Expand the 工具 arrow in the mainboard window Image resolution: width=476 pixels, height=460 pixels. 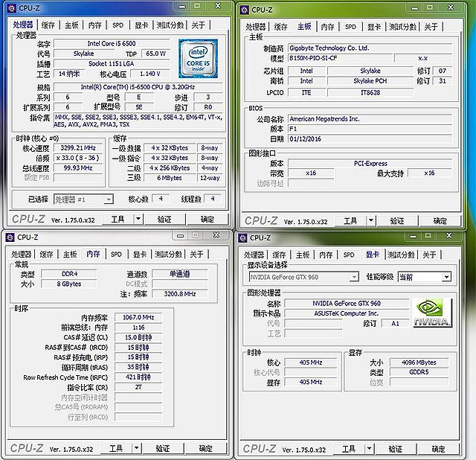(x=371, y=220)
